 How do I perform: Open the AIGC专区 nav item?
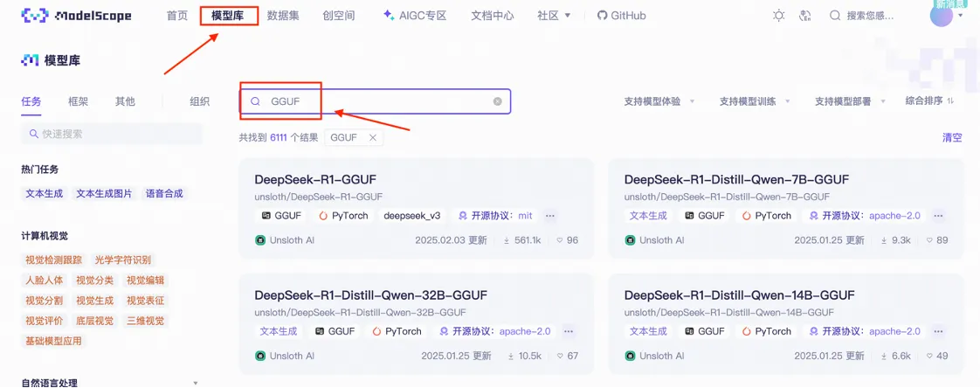pyautogui.click(x=416, y=16)
